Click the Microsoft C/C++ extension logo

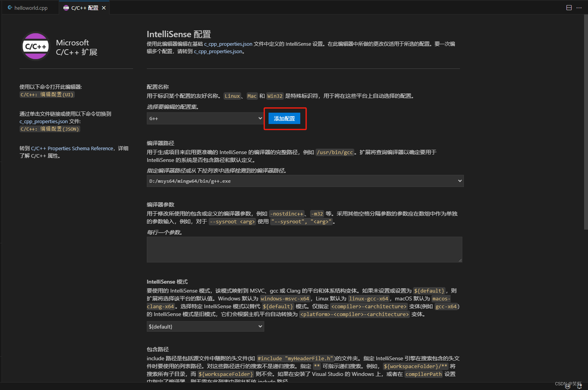(x=36, y=46)
